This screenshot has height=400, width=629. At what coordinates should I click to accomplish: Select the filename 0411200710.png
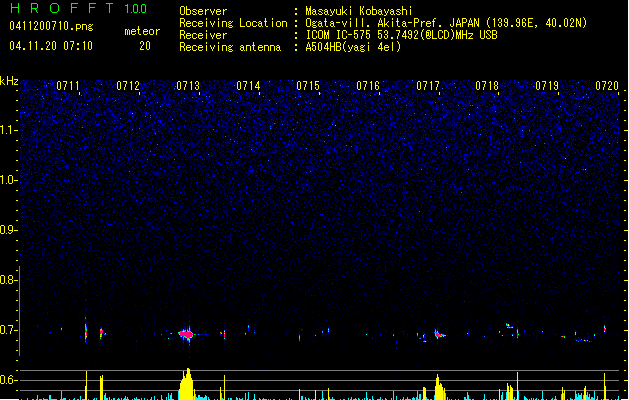point(51,26)
